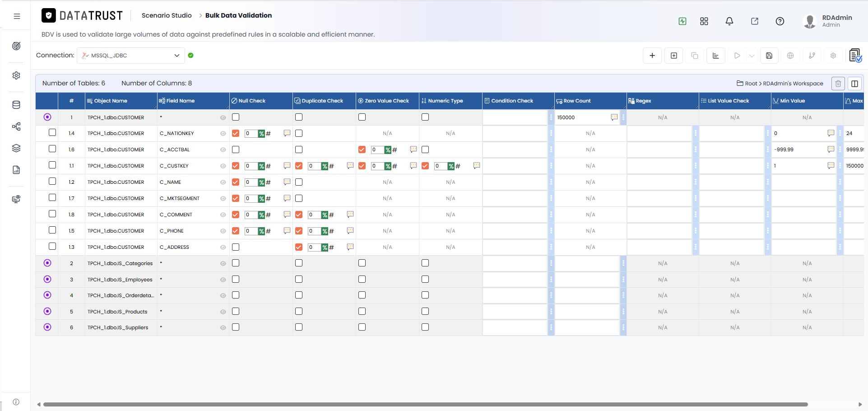Image resolution: width=868 pixels, height=411 pixels.
Task: Open the database icon in the left sidebar
Action: pos(16,105)
